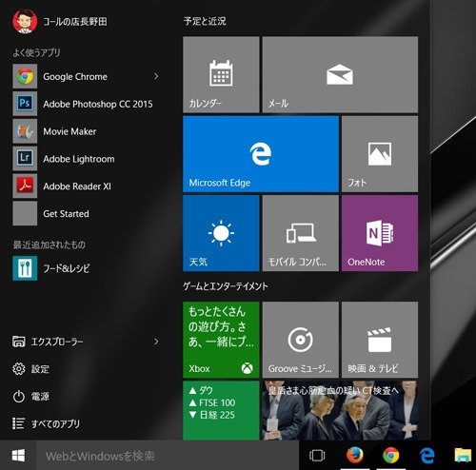Open Edge from the taskbar

coord(427,456)
